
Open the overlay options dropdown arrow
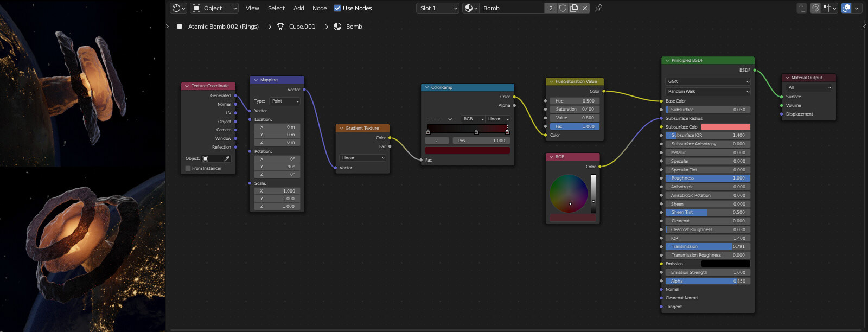click(x=857, y=8)
